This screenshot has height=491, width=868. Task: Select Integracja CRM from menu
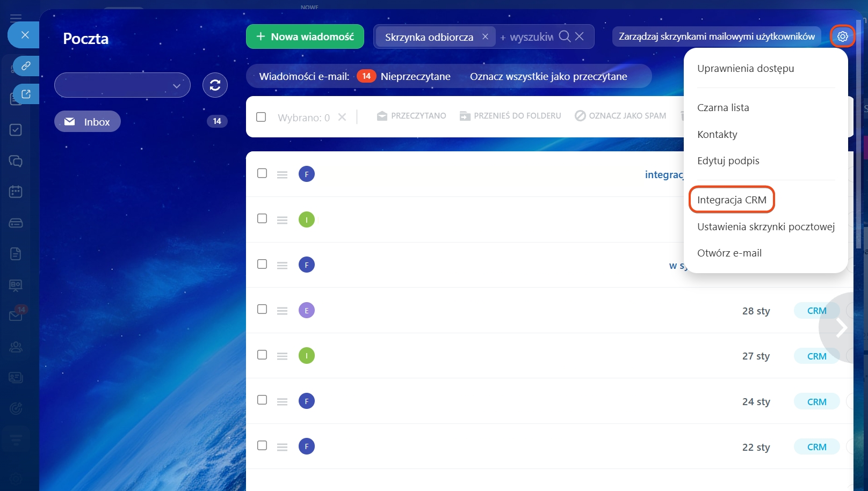pyautogui.click(x=732, y=200)
